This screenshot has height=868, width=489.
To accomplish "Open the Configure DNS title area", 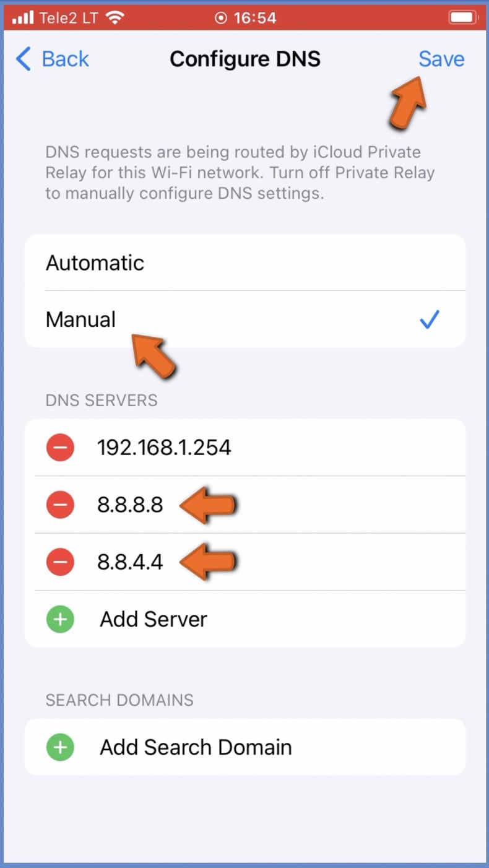I will point(245,59).
